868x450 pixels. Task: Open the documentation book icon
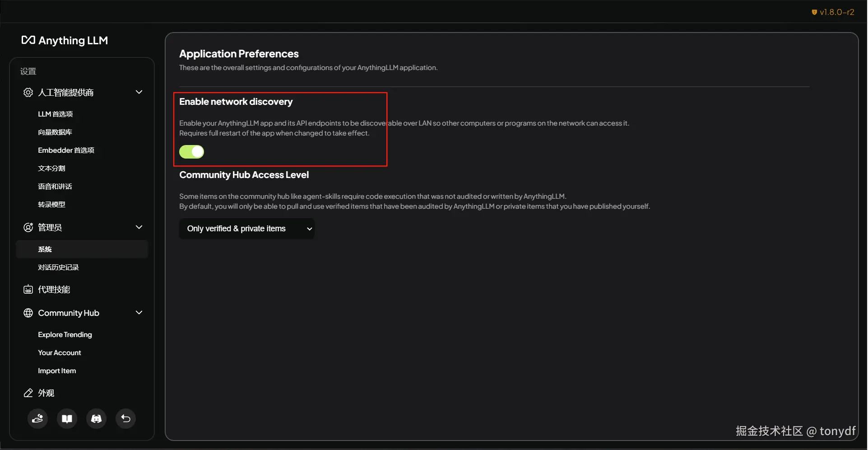(67, 419)
